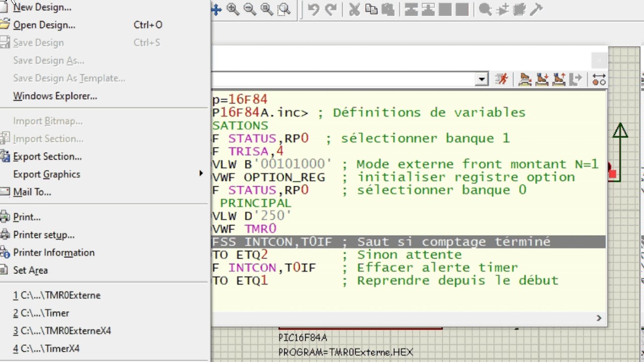644x362 pixels.
Task: Click code line 'TRISA,4'
Action: pos(248,151)
